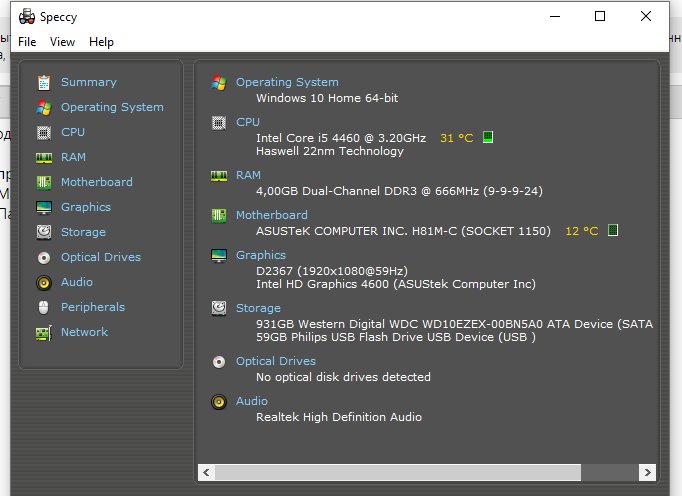Click the D2367 (1920x1080@59Hz) monitor text

332,271
